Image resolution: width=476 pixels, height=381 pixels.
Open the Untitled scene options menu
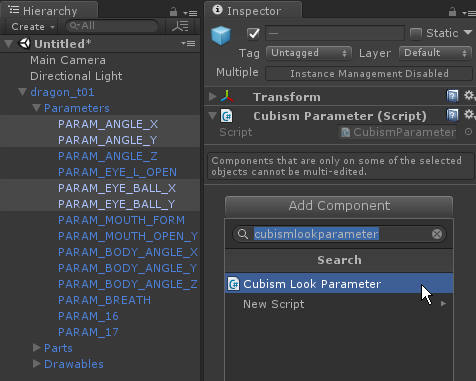pos(188,44)
